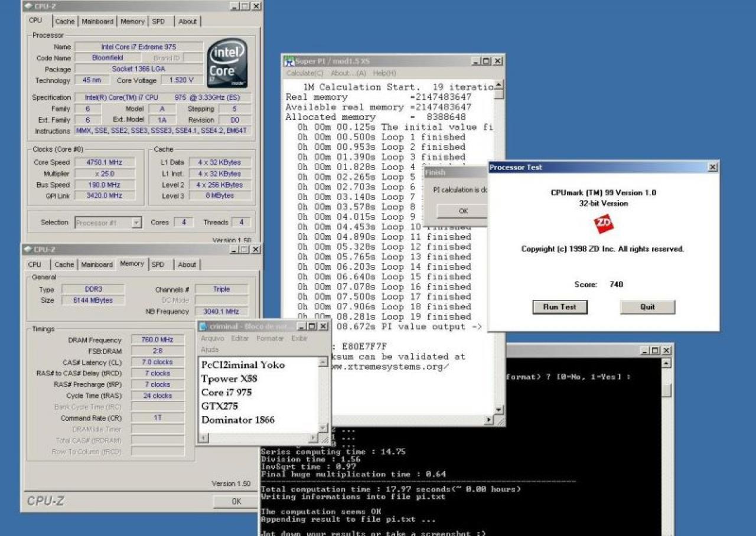Screen dimensions: 756x536
Task: Click Notepad horizontal scrollbar left arrow
Action: pyautogui.click(x=203, y=437)
